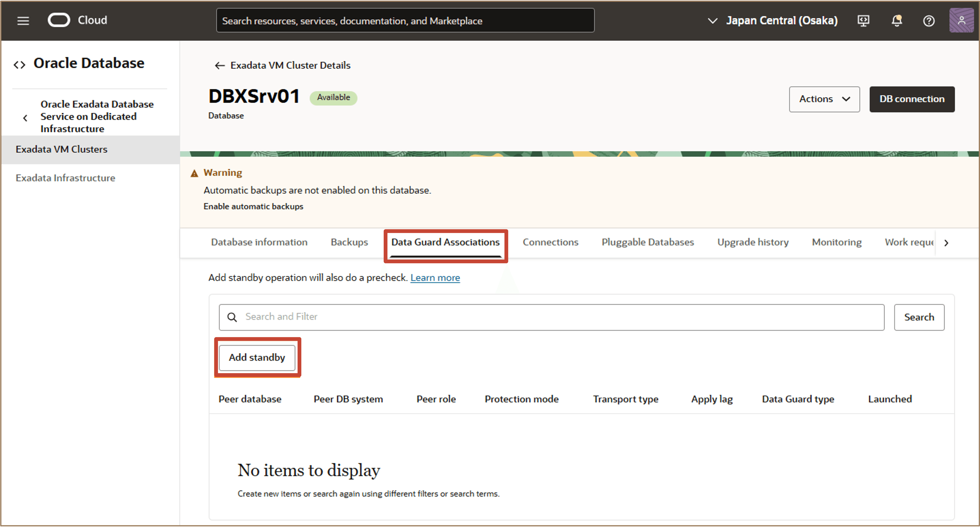The image size is (980, 527).
Task: Open the notifications bell
Action: click(897, 21)
